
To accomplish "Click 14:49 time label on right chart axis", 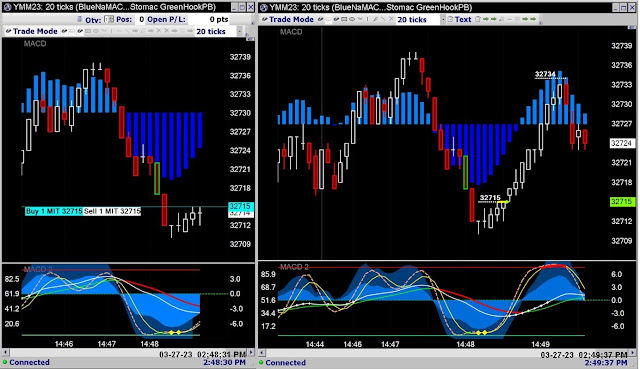I will (x=540, y=345).
